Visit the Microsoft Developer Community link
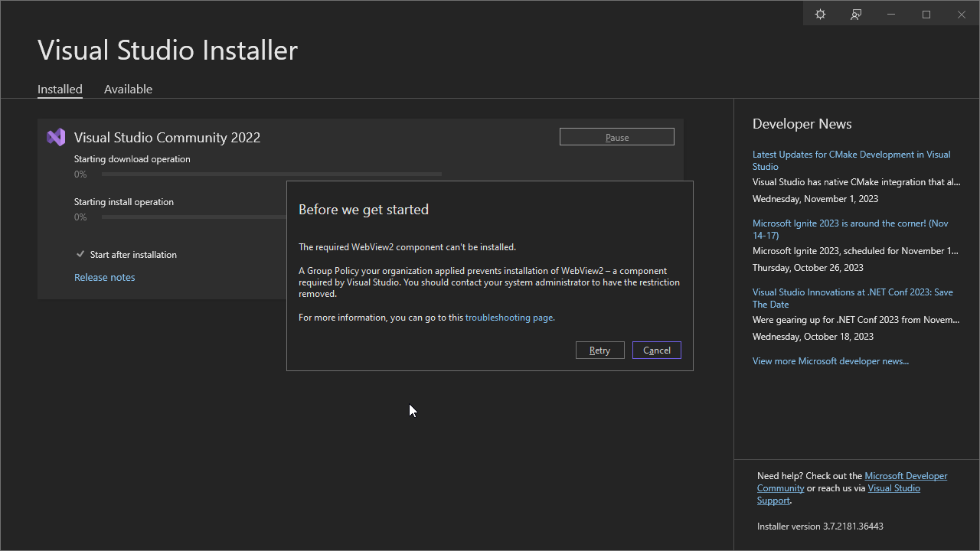The width and height of the screenshot is (980, 551). pos(906,475)
